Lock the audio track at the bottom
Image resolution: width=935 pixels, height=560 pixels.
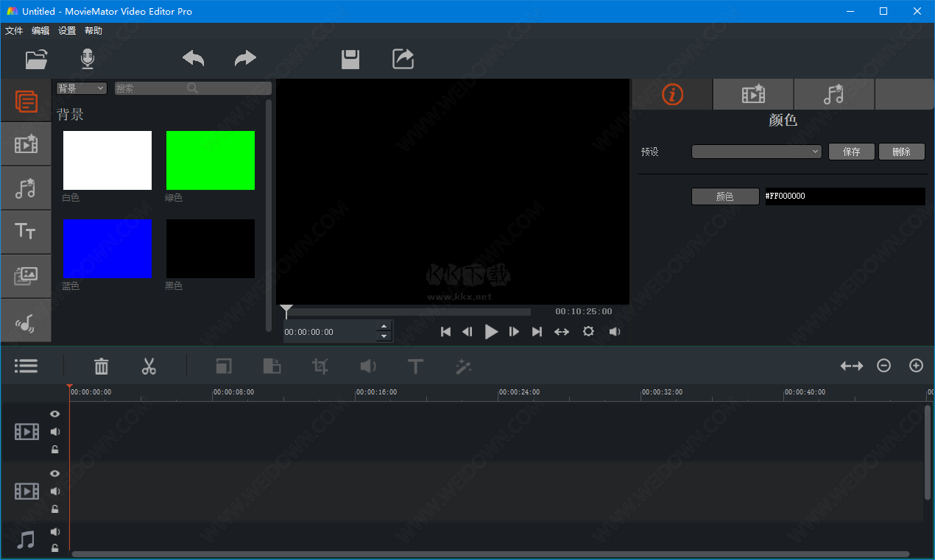coord(54,547)
